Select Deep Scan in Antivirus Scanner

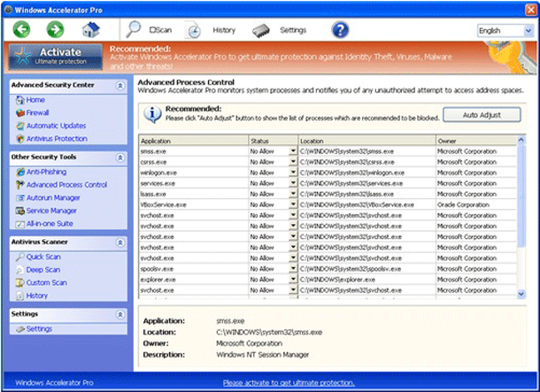[43, 270]
